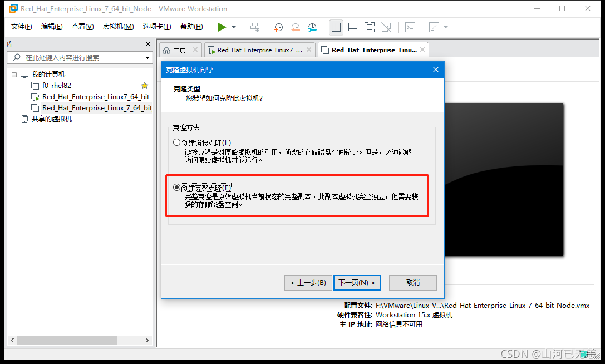Image resolution: width=605 pixels, height=364 pixels.
Task: Click the 网络信息不可用 IP address text
Action: [x=399, y=324]
